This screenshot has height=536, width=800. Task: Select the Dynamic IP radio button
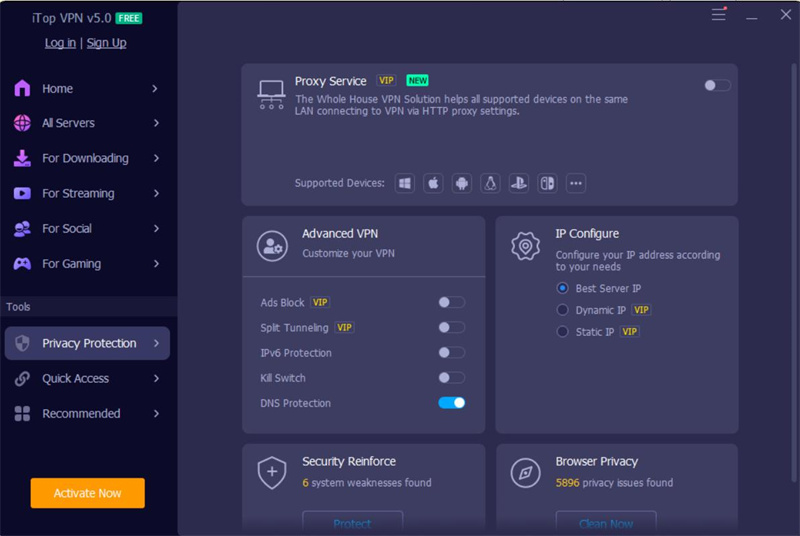click(x=562, y=310)
